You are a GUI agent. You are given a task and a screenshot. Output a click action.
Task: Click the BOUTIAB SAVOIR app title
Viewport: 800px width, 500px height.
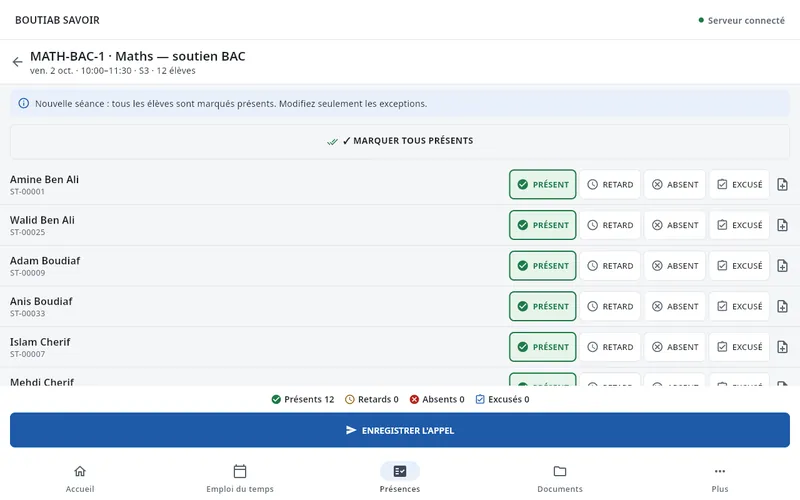57,20
